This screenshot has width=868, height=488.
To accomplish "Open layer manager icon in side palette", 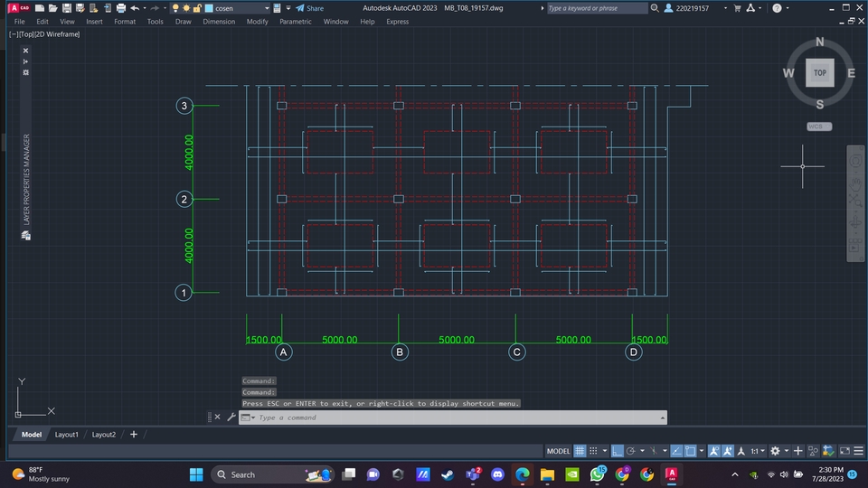I will click(x=25, y=236).
